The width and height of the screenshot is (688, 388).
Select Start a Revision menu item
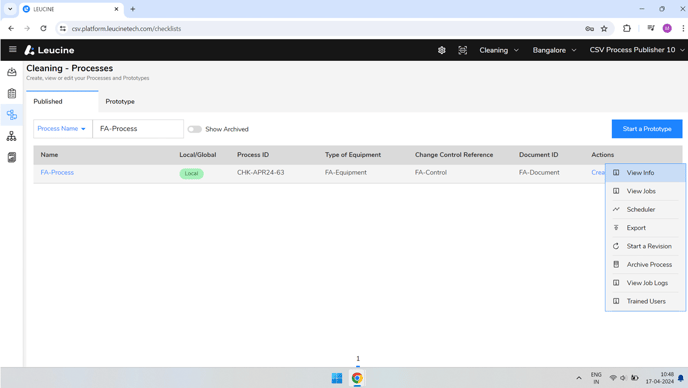pos(645,246)
